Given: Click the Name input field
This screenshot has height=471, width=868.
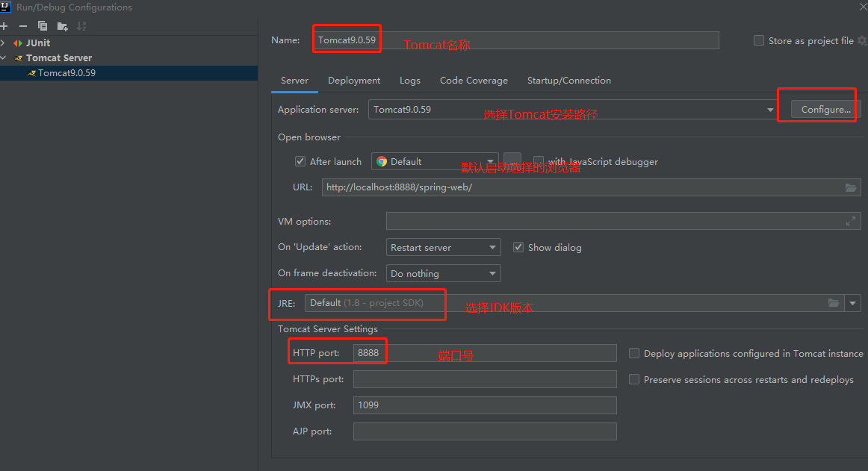Looking at the screenshot, I should [516, 40].
